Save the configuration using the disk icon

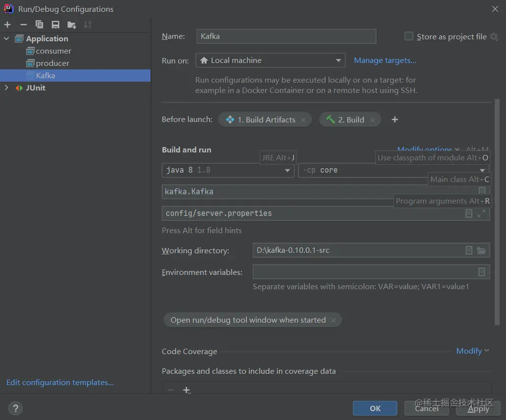coord(56,25)
